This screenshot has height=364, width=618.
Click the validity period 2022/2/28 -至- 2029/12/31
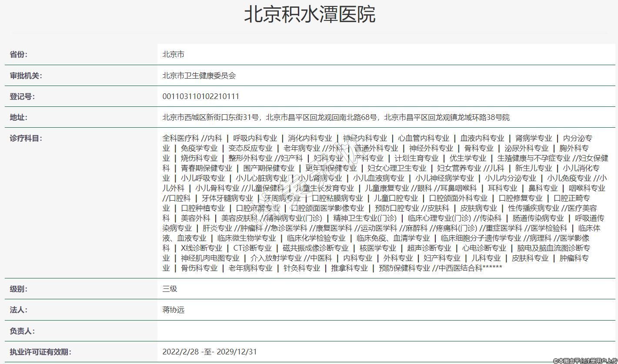[x=209, y=352]
